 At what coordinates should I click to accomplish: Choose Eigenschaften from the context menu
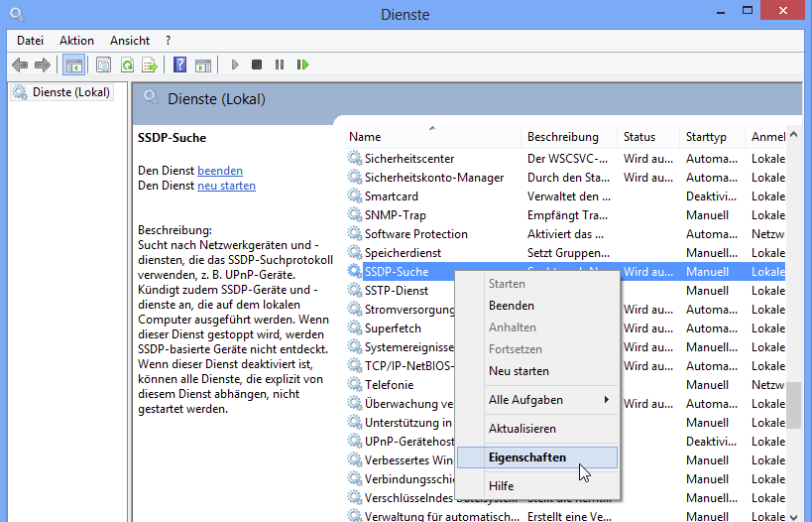pos(527,457)
